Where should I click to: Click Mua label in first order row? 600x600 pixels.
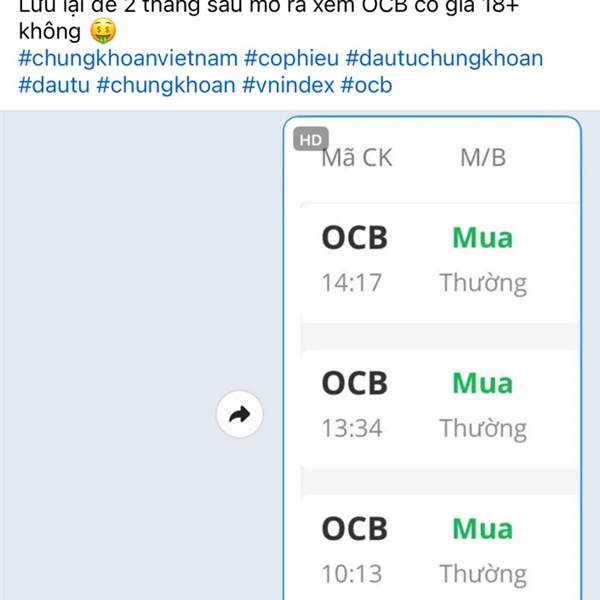(x=482, y=238)
